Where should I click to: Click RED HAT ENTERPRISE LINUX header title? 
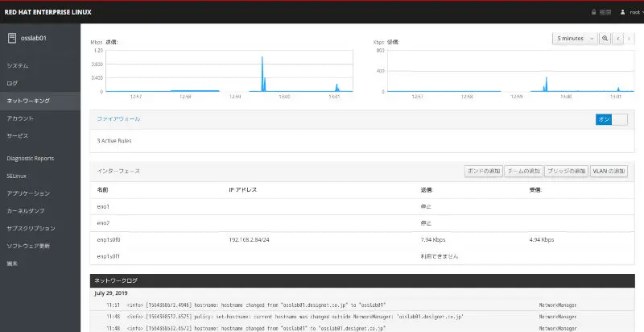pos(48,12)
